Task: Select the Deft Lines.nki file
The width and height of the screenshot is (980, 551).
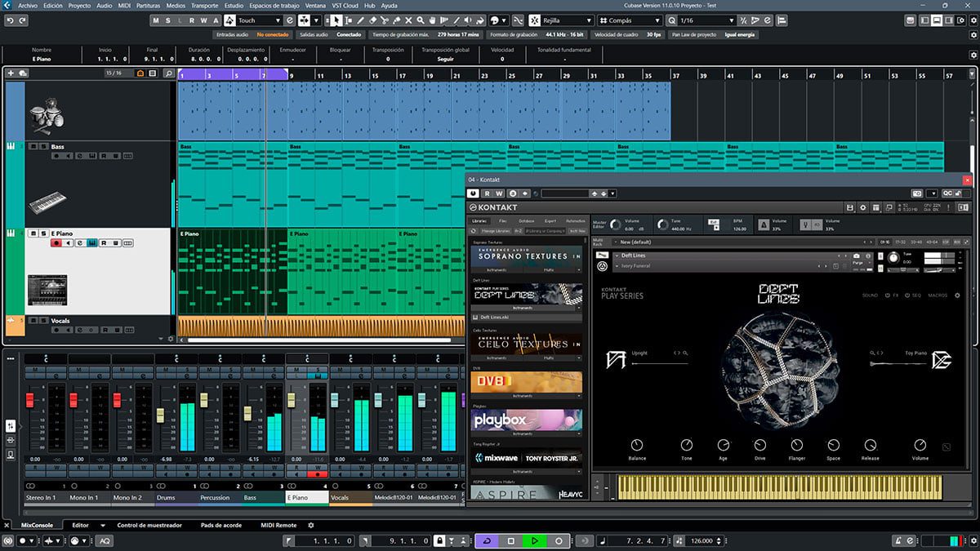Action: click(527, 318)
